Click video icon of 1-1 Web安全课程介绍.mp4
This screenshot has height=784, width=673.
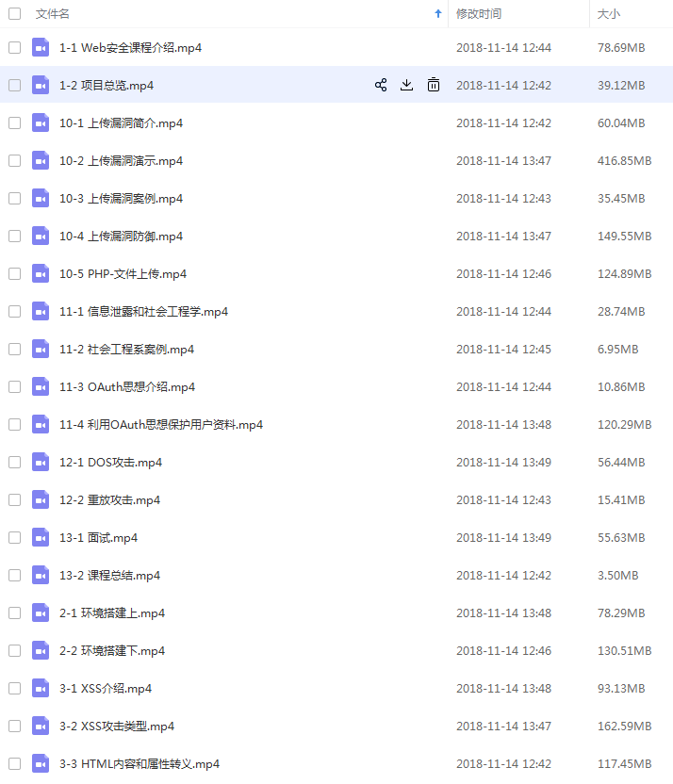(x=41, y=47)
